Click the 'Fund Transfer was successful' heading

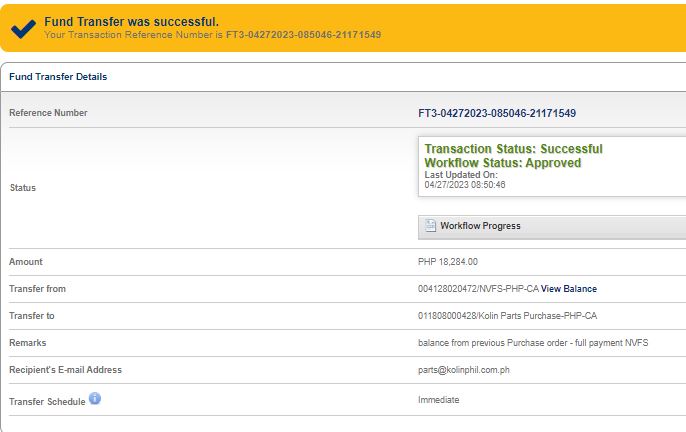(x=131, y=21)
